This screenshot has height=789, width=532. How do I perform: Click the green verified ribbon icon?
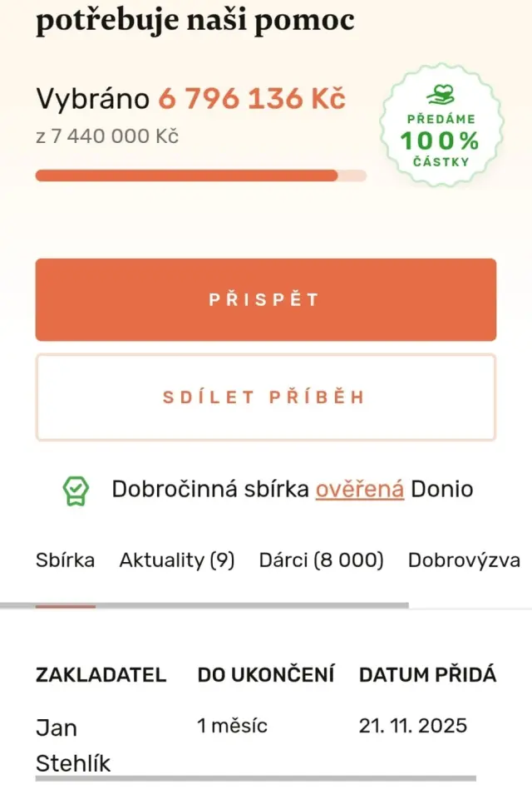pyautogui.click(x=76, y=491)
